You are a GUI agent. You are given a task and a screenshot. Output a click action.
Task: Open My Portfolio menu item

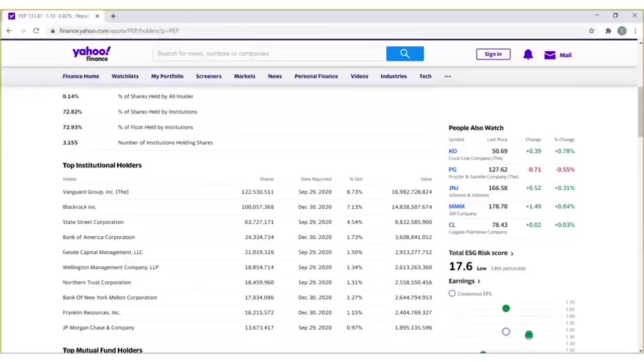167,76
